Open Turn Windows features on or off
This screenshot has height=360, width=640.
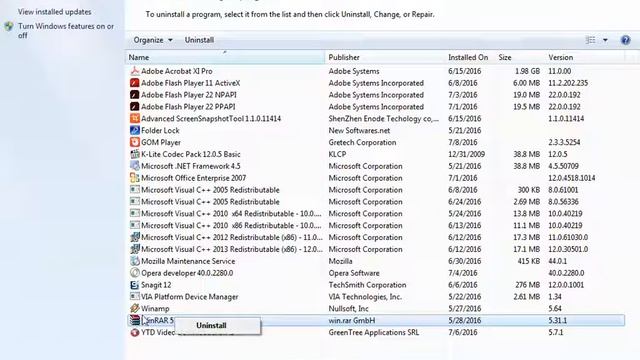tap(66, 31)
